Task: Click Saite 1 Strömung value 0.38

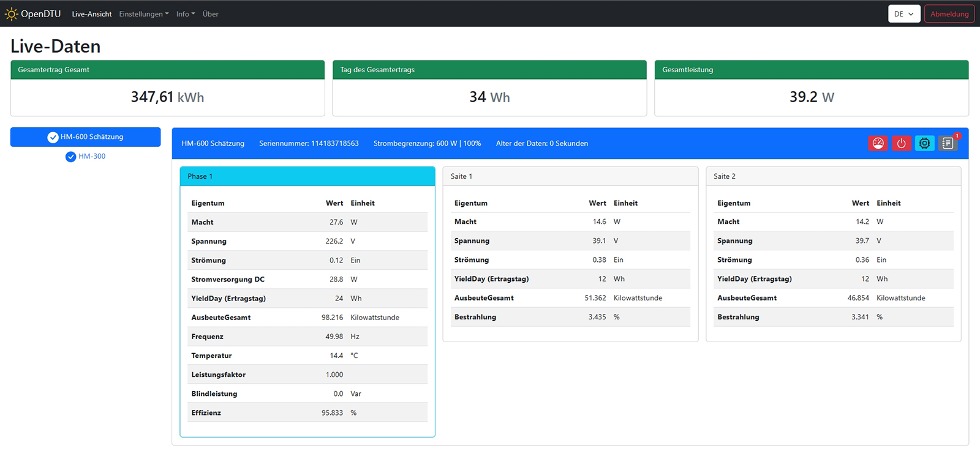Action: tap(600, 259)
